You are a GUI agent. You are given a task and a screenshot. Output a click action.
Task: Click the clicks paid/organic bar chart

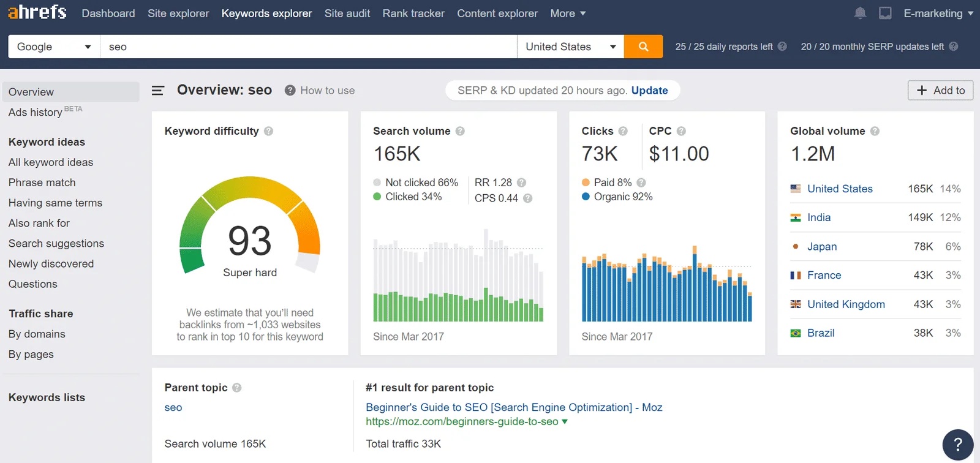667,284
